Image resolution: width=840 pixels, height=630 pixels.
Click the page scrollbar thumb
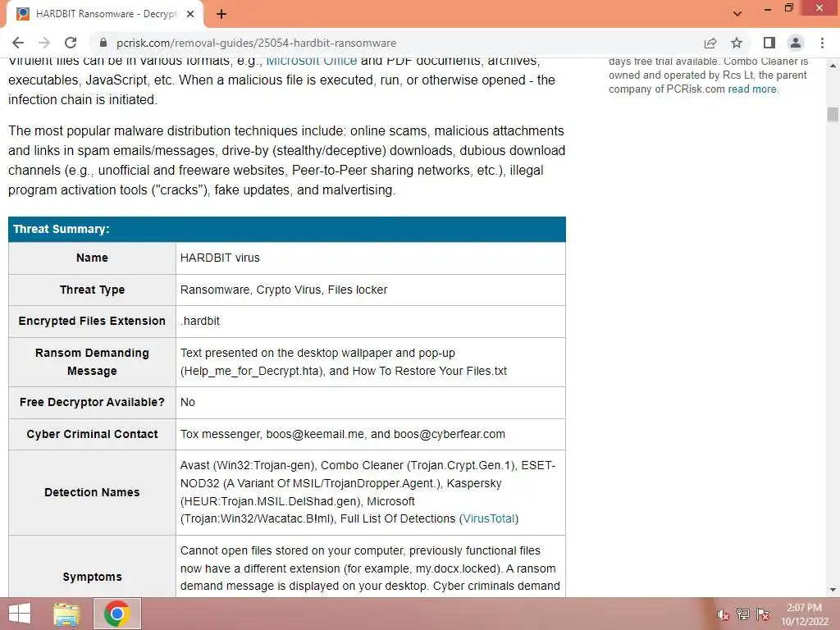(x=833, y=115)
